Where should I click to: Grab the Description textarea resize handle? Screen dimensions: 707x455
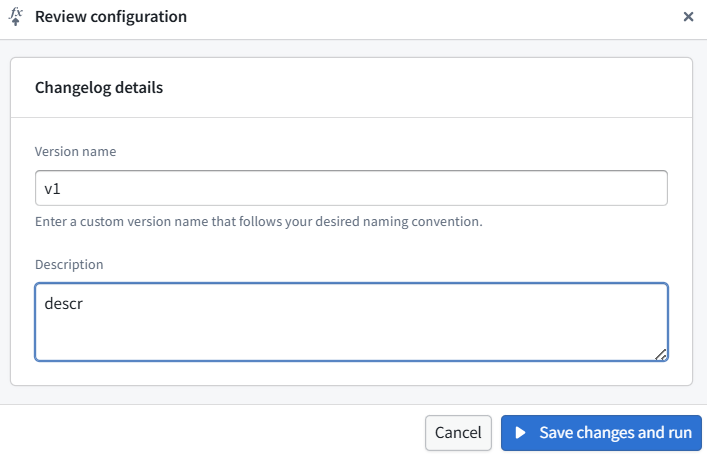[x=661, y=354]
